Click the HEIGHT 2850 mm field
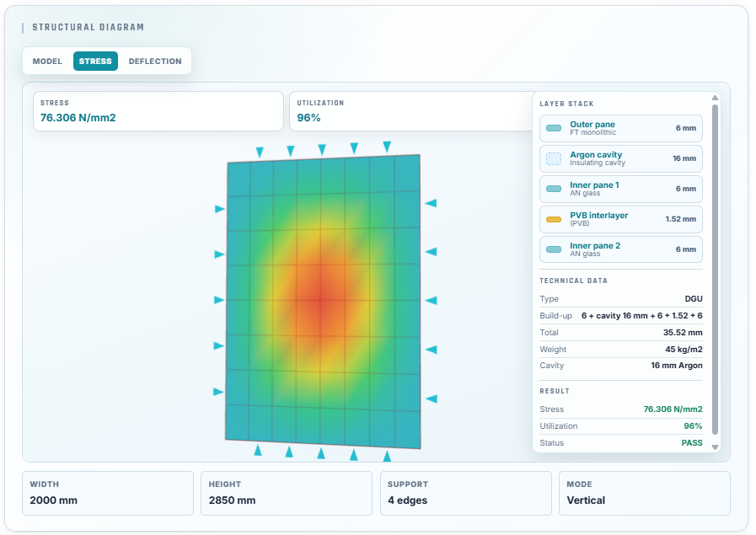The height and width of the screenshot is (535, 756). coord(287,493)
